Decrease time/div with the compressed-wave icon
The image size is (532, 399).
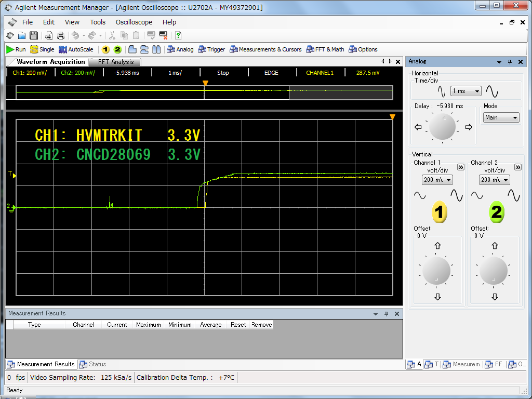tap(442, 91)
